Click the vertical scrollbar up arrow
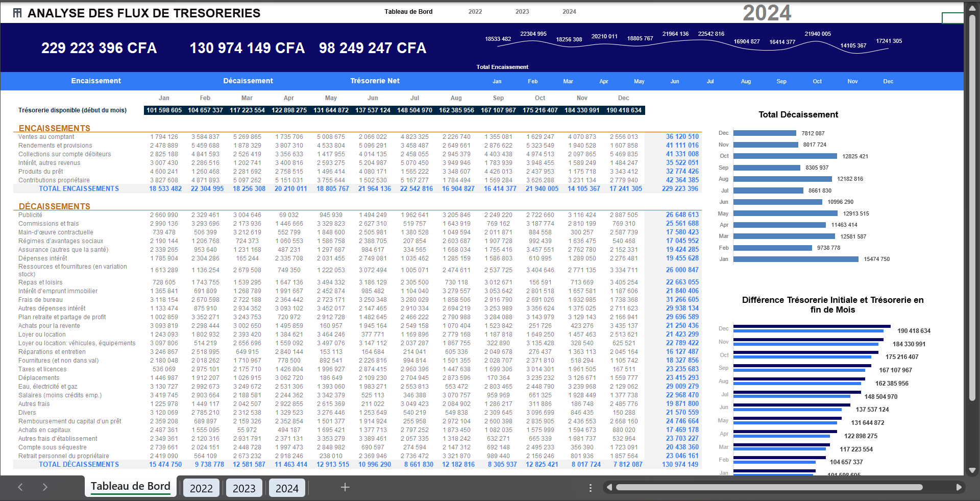This screenshot has height=501, width=980. point(972,7)
